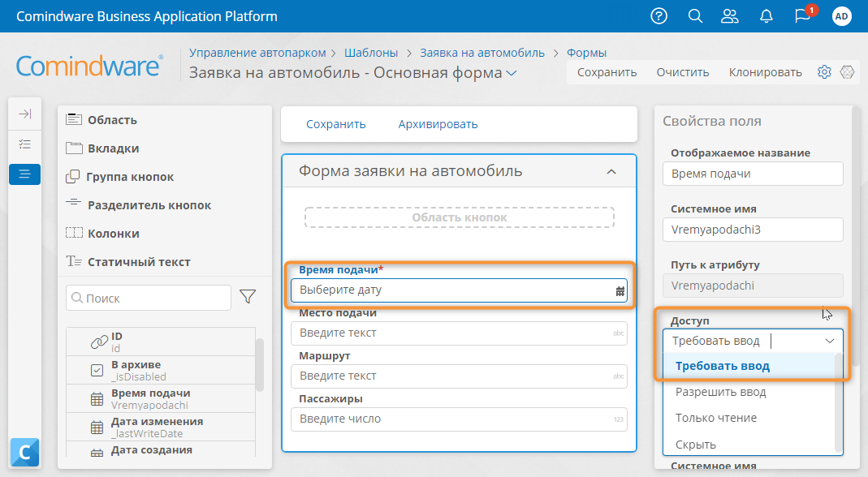Screen dimensions: 868x477
Task: Click Очистить in the top toolbar
Action: 683,72
